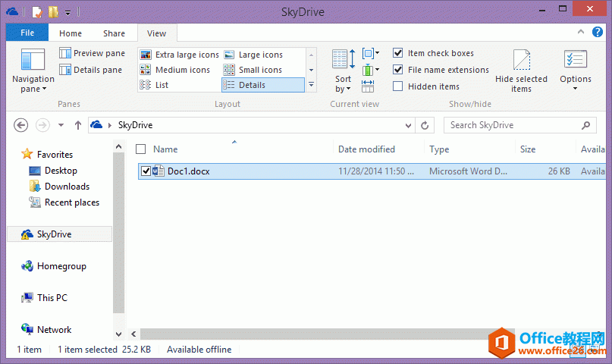Click Hide selected items
Image resolution: width=612 pixels, height=364 pixels.
point(521,71)
